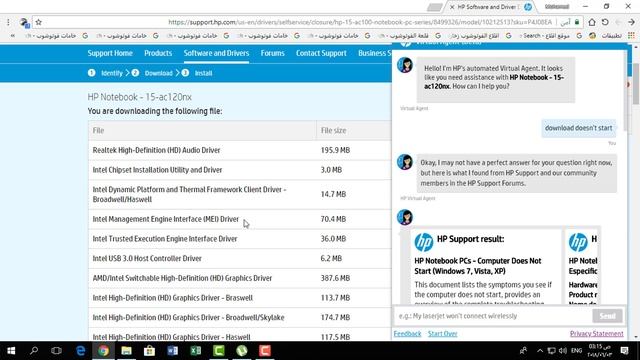Click Intel Dynamic Platform and Thermal Framework row
The width and height of the screenshot is (640, 360).
pyautogui.click(x=240, y=194)
